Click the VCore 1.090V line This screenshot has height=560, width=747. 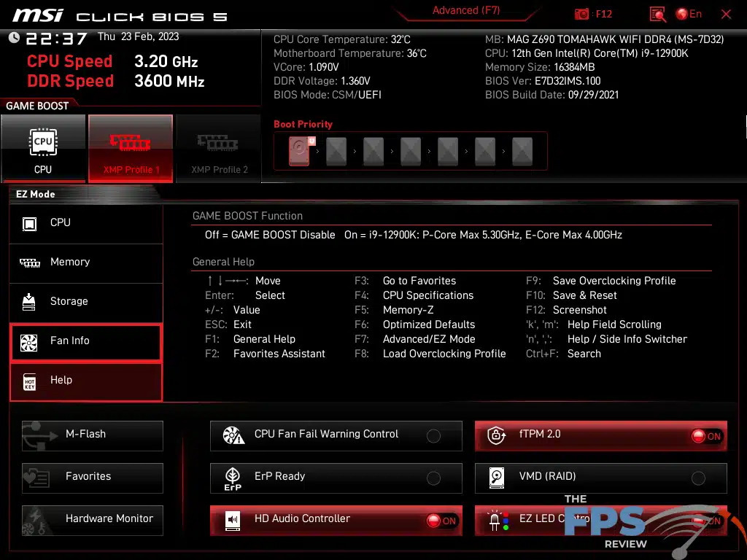pos(306,67)
